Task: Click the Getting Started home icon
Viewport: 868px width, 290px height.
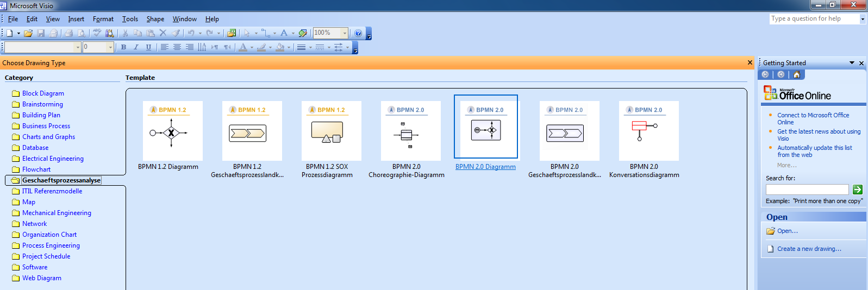Action: coord(796,74)
